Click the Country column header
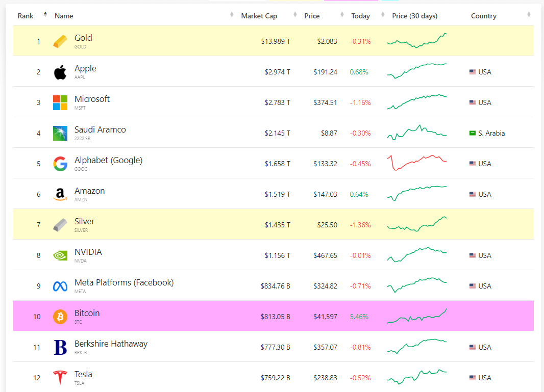Image resolution: width=544 pixels, height=392 pixels. (x=483, y=16)
